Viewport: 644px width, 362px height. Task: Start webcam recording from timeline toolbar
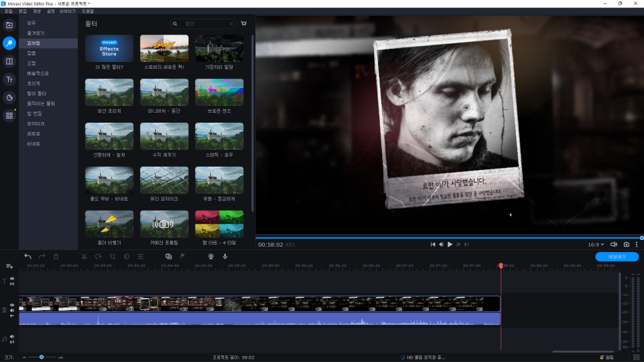211,257
